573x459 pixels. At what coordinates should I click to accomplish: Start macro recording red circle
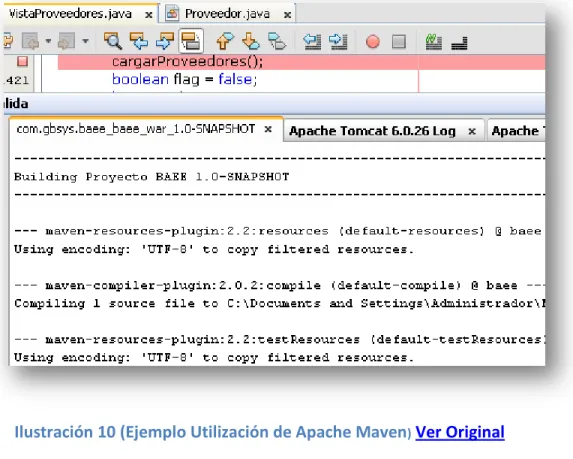pyautogui.click(x=373, y=42)
